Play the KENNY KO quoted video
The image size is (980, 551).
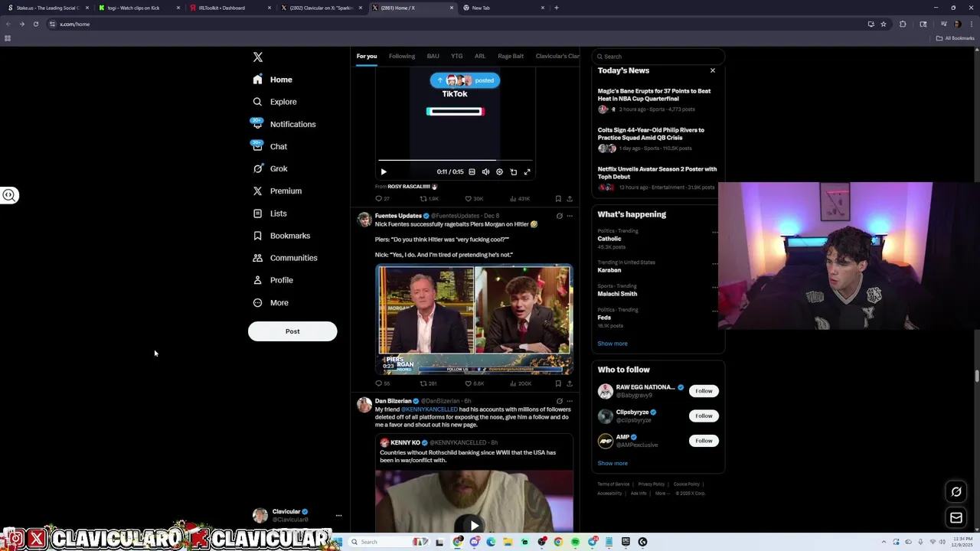click(x=474, y=525)
